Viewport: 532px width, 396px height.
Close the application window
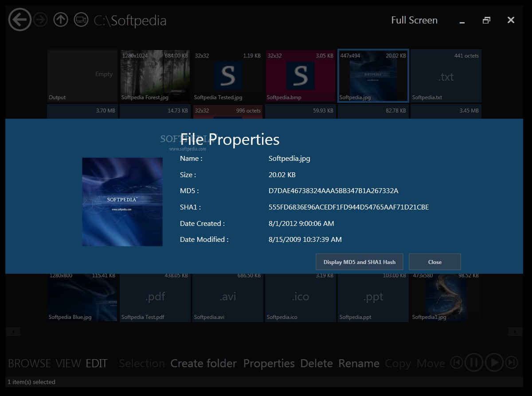click(x=511, y=20)
